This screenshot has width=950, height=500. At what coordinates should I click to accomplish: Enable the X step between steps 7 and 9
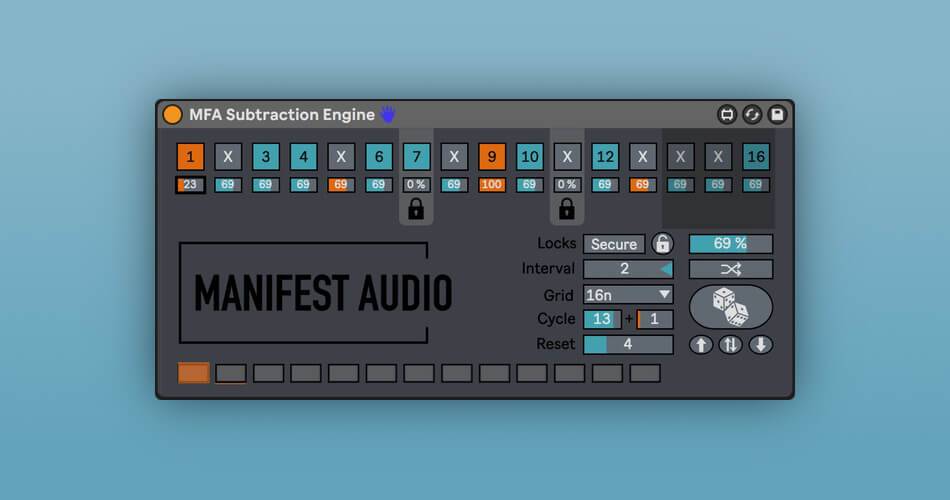coord(454,157)
